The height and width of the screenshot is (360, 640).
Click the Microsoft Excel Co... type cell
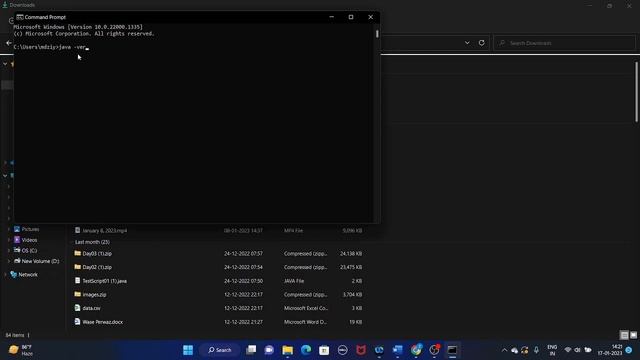click(x=306, y=308)
